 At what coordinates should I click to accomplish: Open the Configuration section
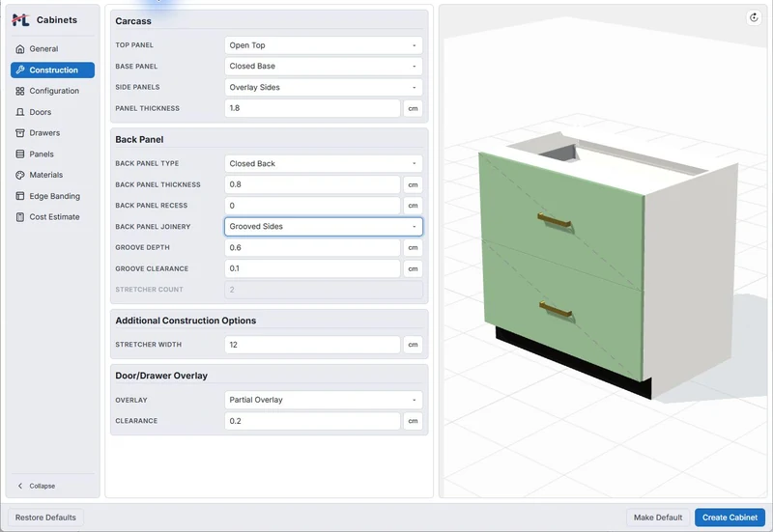(x=52, y=91)
